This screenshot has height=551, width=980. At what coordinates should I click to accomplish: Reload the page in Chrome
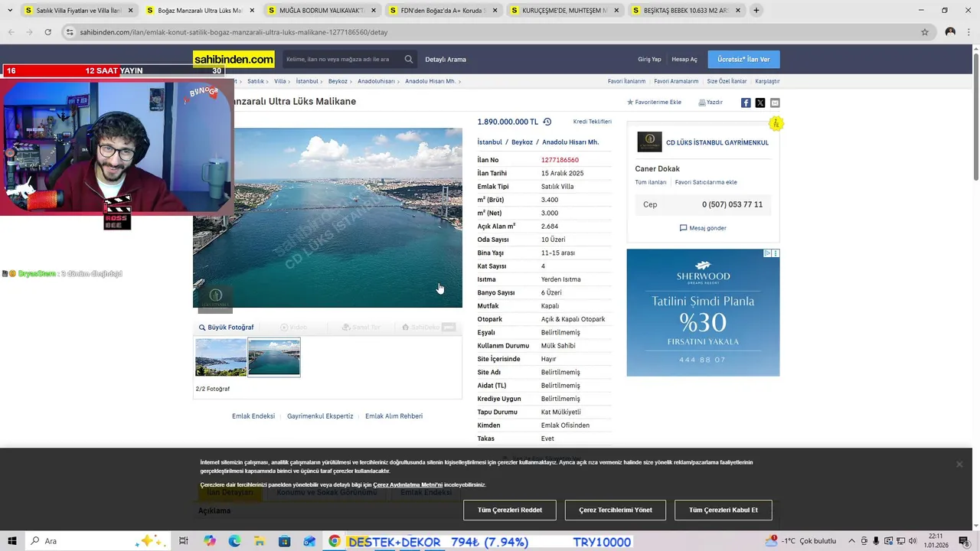(47, 32)
